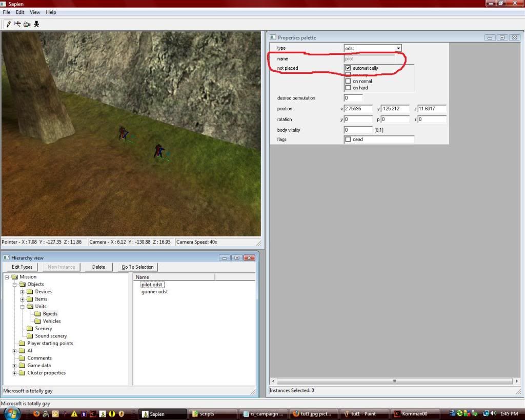This screenshot has width=525, height=420.
Task: Click the bird-shaped toolbar icon
Action: (17, 24)
